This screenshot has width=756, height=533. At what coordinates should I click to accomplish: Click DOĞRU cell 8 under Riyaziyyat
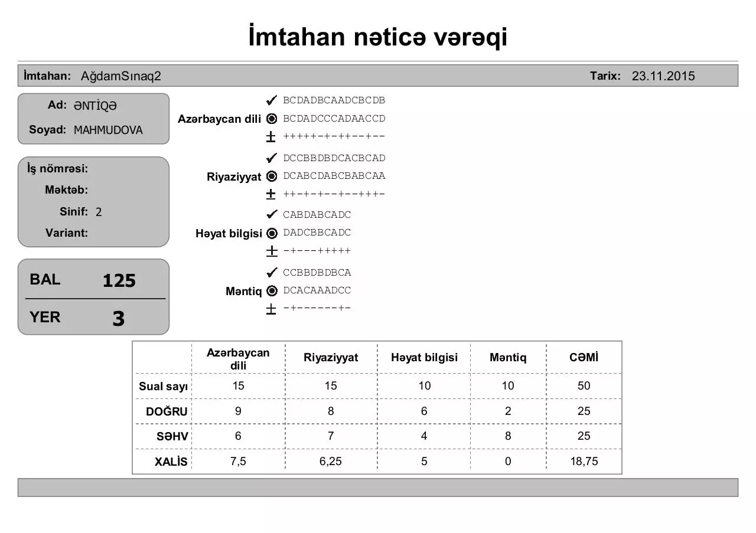tap(331, 411)
